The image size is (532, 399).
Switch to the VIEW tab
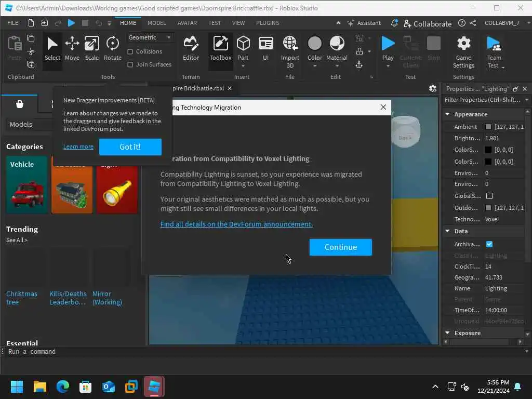(238, 23)
